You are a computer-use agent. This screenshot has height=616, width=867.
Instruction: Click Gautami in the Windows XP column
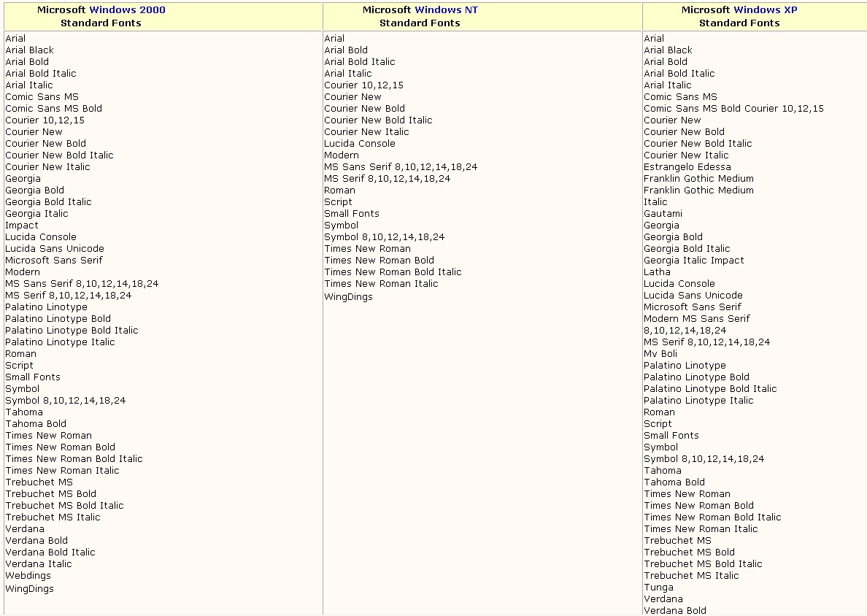click(x=663, y=213)
